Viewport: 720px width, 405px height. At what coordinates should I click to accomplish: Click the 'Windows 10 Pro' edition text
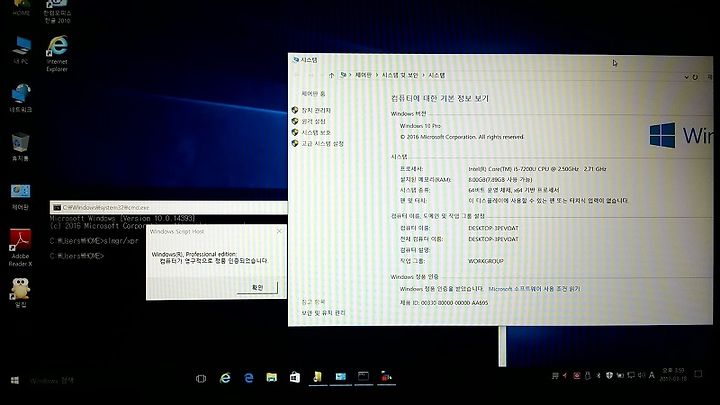(420, 125)
